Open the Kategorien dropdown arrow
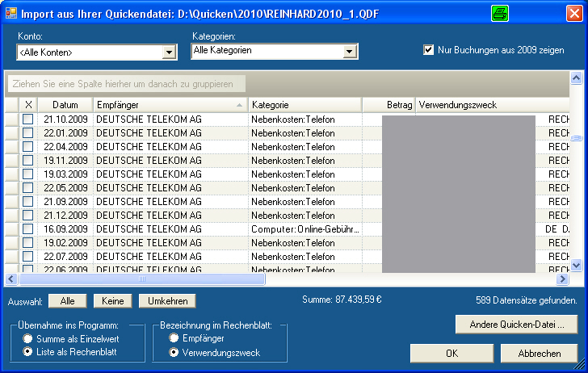This screenshot has height=373, width=588. [350, 52]
